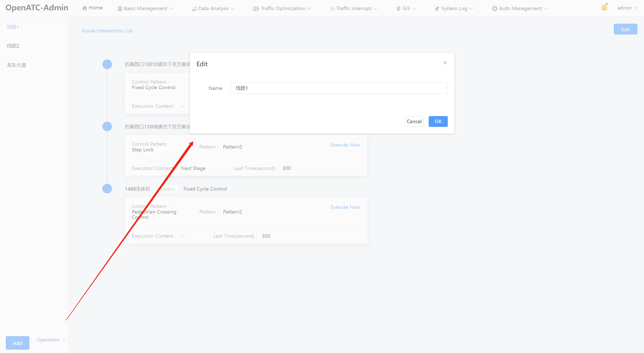Click the Basic Management bug icon
Viewport: 644px width, 353px height.
point(120,9)
